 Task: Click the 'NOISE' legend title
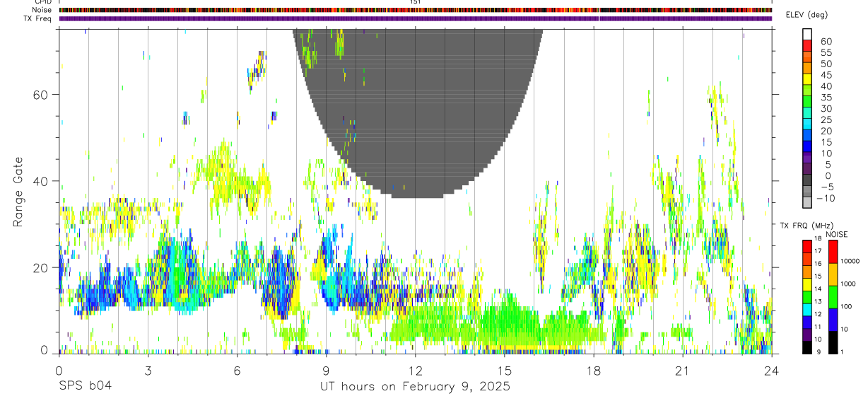(836, 234)
